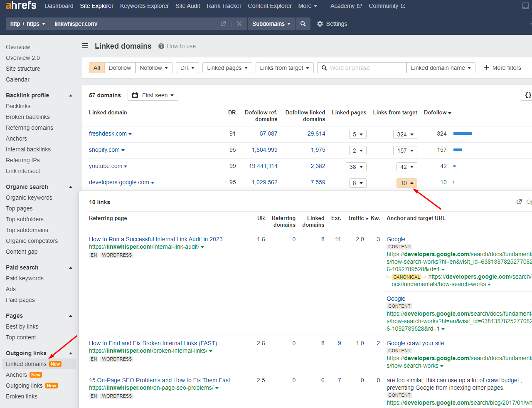532x408 pixels.
Task: Switch to the Keywords Explorer tab
Action: [144, 6]
